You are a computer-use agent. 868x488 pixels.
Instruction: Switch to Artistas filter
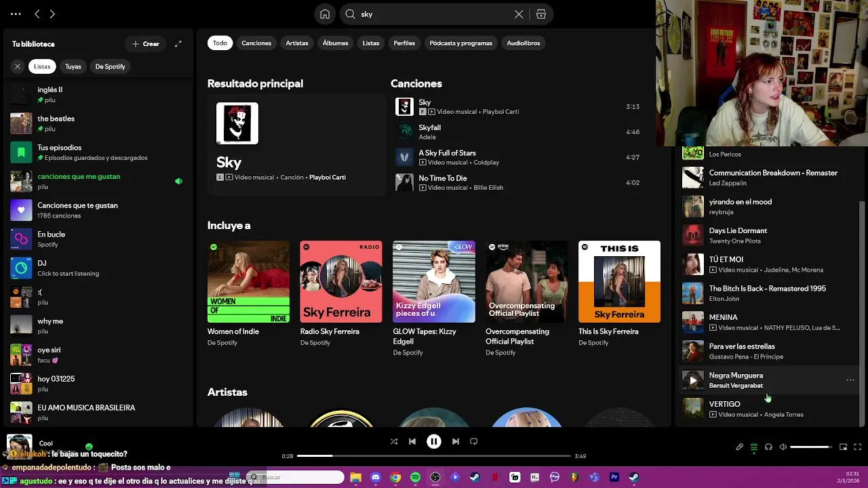tap(297, 43)
